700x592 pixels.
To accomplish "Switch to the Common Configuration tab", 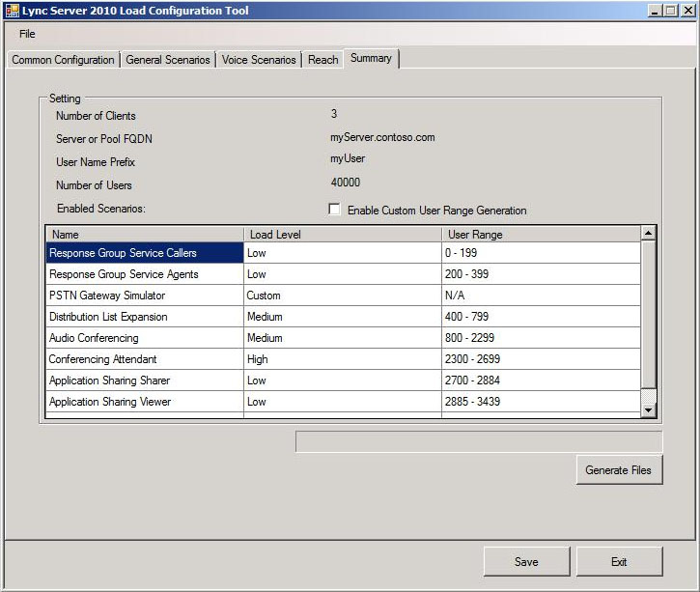I will coord(63,60).
